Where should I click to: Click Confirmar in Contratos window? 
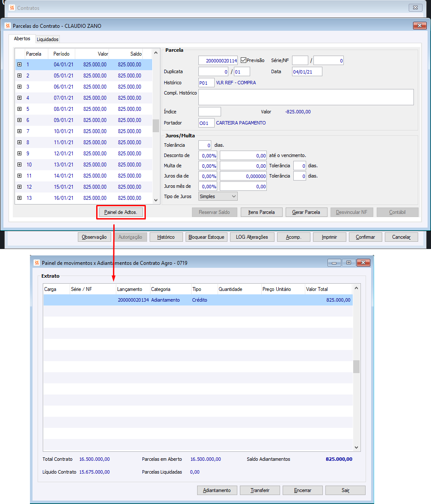coord(365,237)
